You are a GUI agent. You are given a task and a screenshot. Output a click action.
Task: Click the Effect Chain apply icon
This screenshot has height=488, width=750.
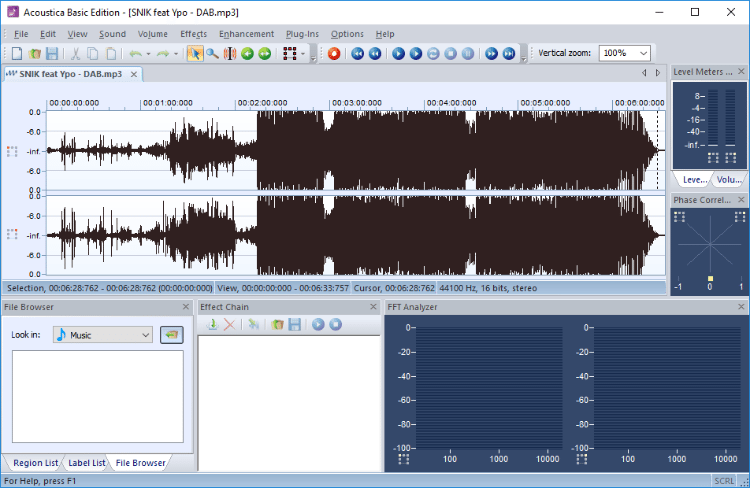point(254,324)
